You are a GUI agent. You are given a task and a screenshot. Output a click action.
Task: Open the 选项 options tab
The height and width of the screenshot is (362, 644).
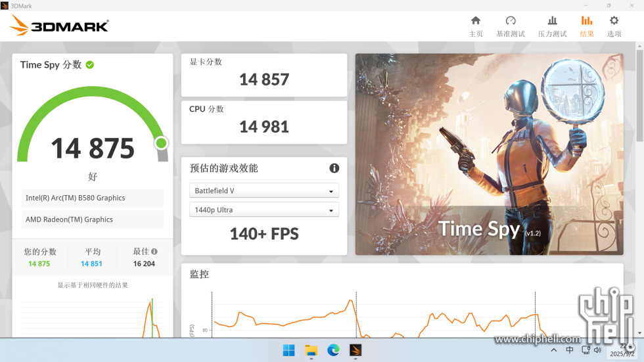click(x=614, y=27)
